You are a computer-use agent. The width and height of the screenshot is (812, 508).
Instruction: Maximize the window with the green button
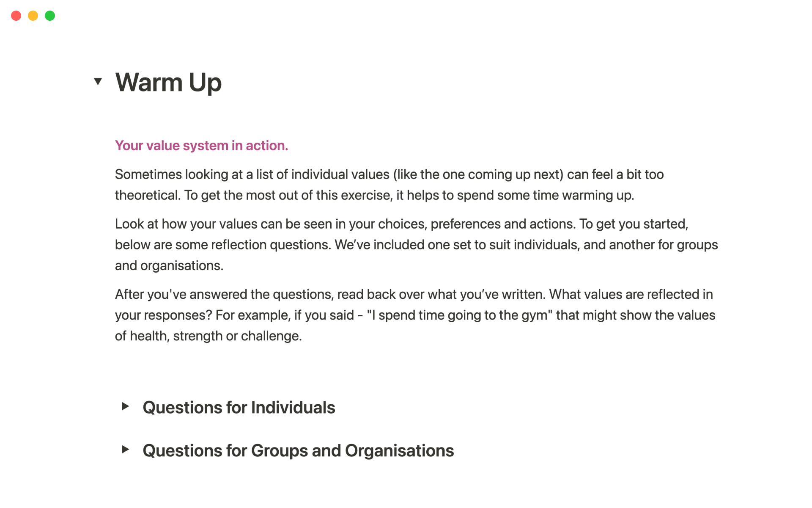tap(50, 16)
